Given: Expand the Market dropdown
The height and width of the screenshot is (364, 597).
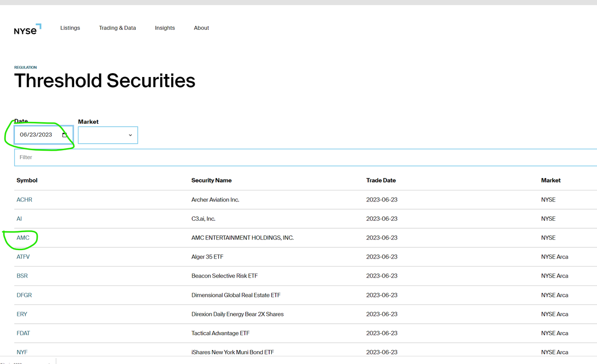Looking at the screenshot, I should (108, 135).
